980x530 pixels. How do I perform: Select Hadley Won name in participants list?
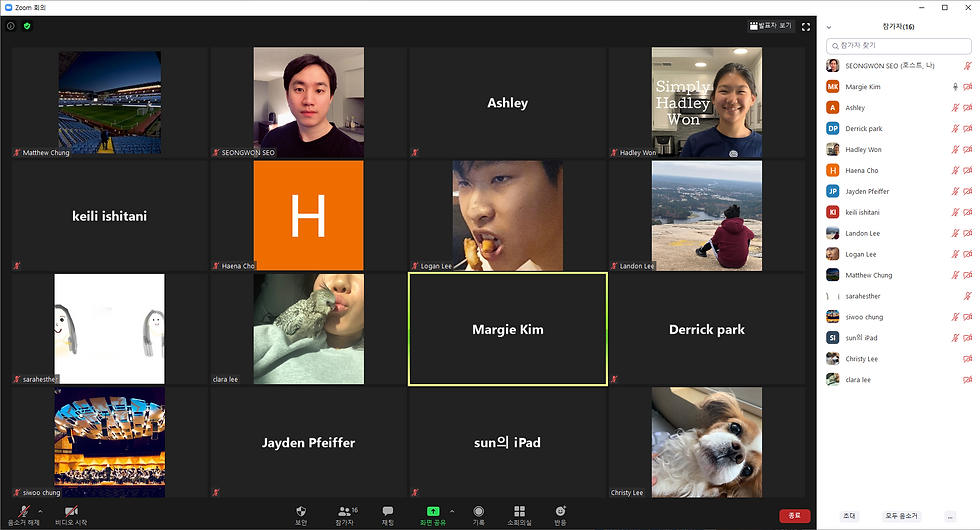(x=863, y=149)
